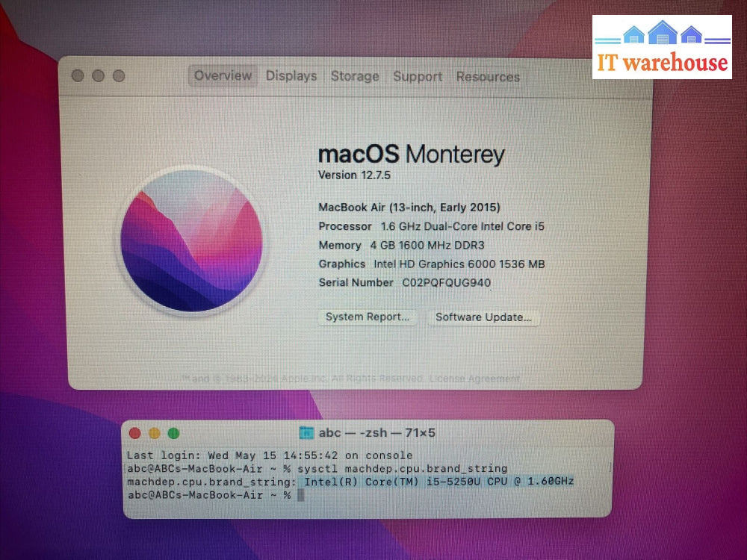Screen dimensions: 747x560
Task: Click the zoom button on About window
Action: (118, 76)
